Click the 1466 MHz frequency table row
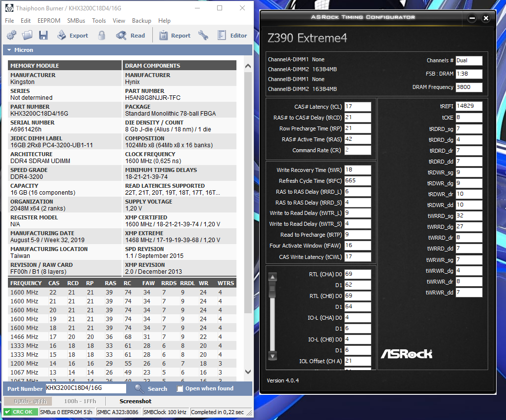 pos(122,337)
